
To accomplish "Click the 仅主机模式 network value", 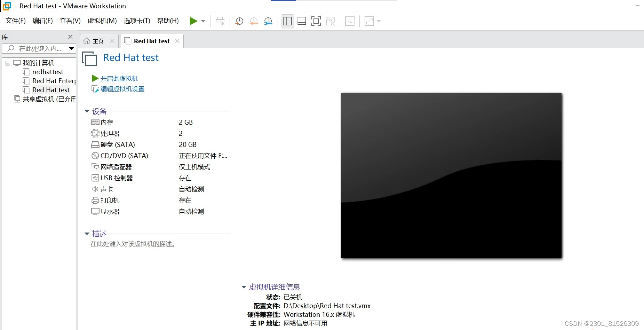I will [x=194, y=167].
